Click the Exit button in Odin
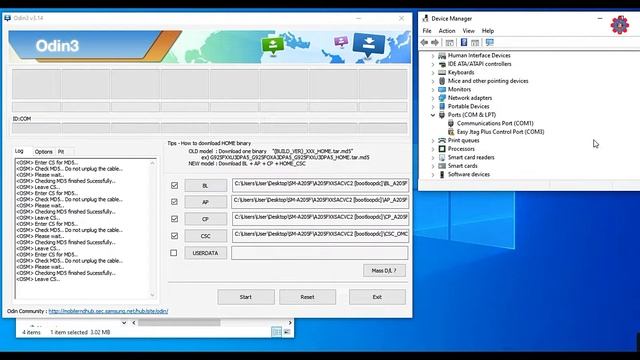The width and height of the screenshot is (640, 360). (377, 297)
